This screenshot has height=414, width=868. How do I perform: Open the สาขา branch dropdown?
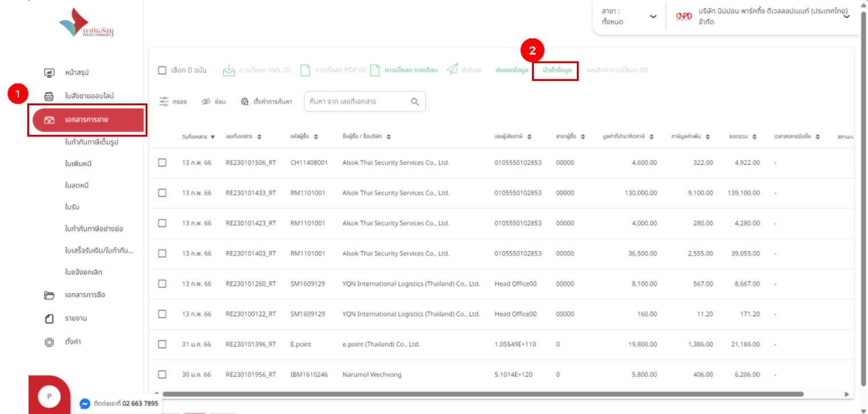click(629, 17)
